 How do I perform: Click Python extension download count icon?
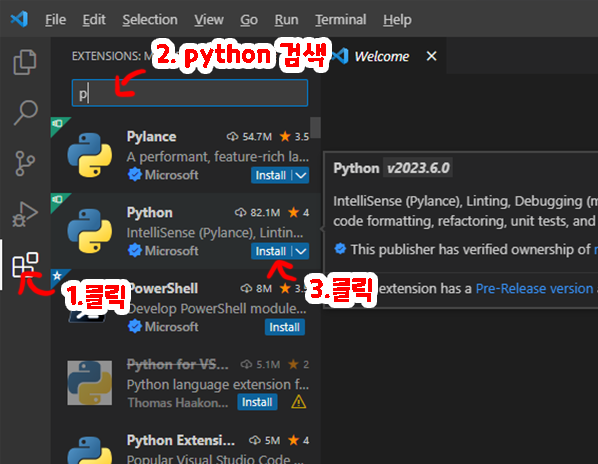240,212
